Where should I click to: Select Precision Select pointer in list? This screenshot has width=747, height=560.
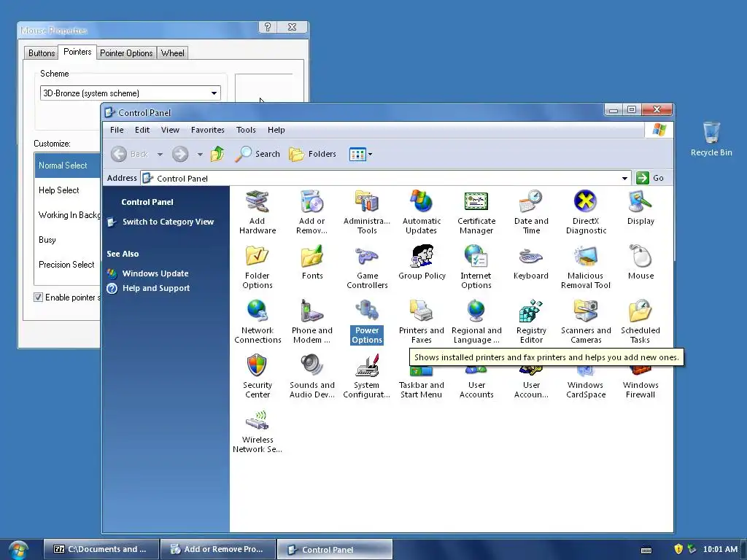(66, 264)
